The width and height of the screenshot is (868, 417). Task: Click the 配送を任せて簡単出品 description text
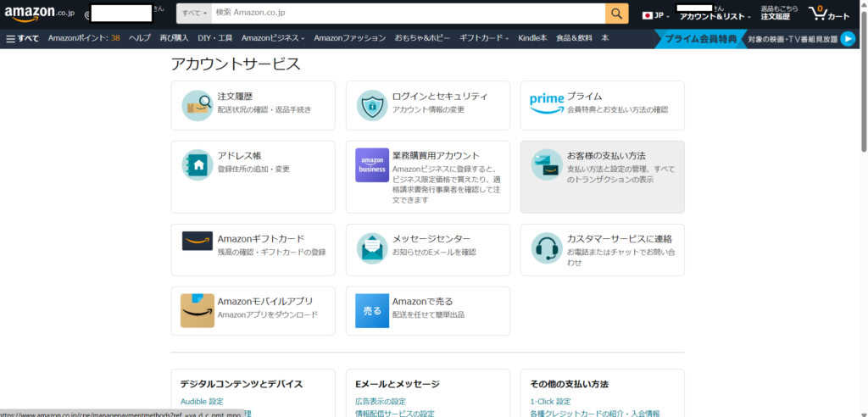pyautogui.click(x=428, y=315)
